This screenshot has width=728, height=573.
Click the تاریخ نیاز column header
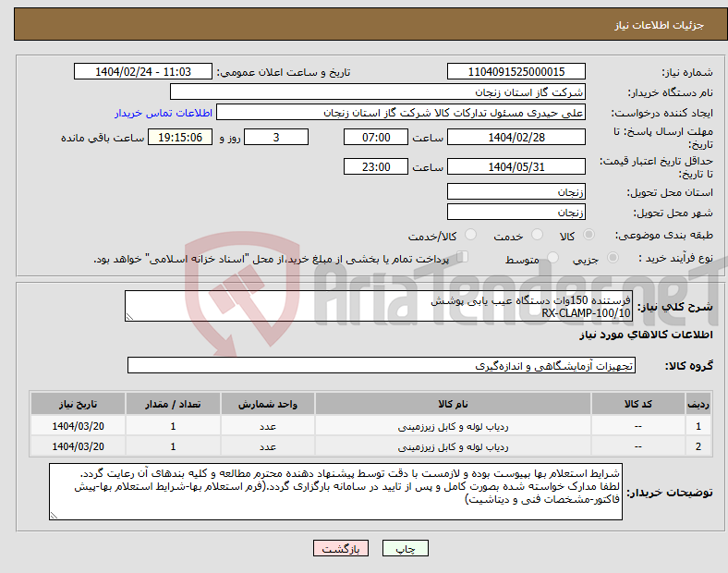click(78, 404)
